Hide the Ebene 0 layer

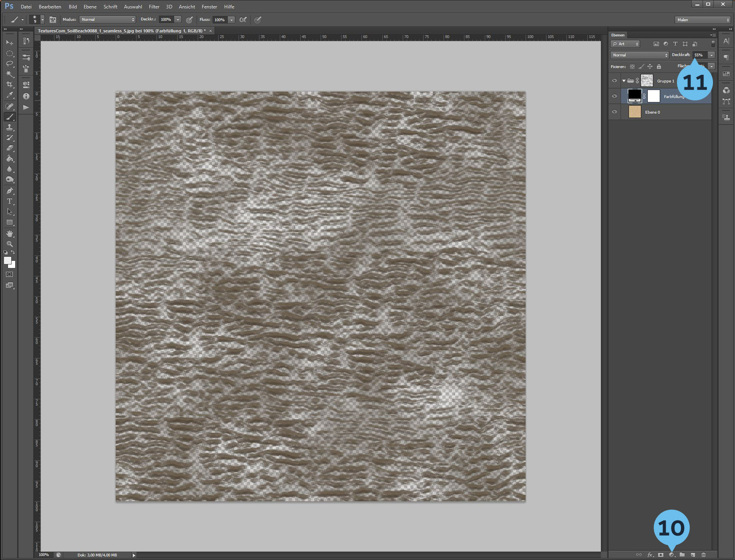(x=615, y=112)
